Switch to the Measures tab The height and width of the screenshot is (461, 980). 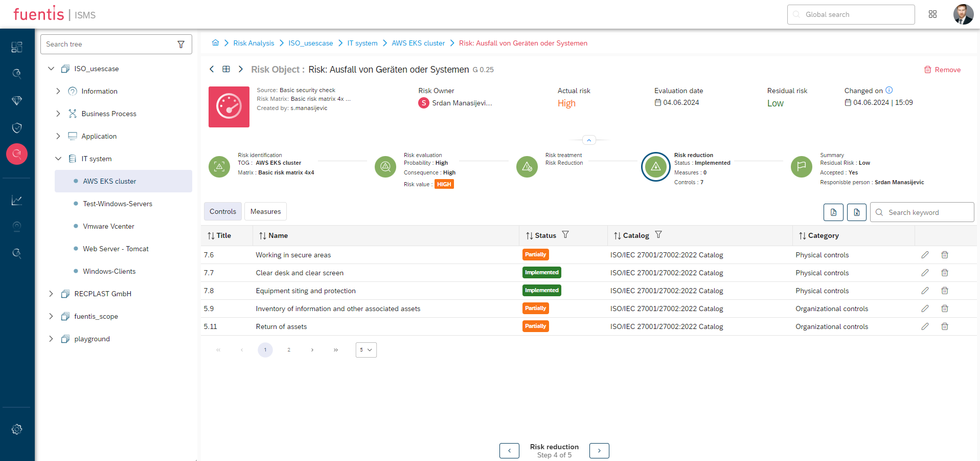click(265, 211)
